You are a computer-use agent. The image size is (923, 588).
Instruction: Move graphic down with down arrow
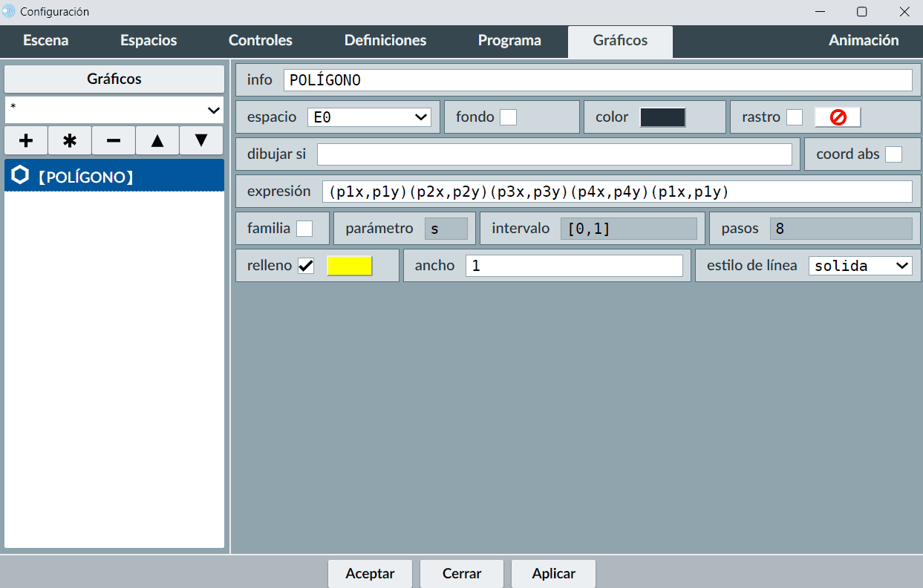201,140
